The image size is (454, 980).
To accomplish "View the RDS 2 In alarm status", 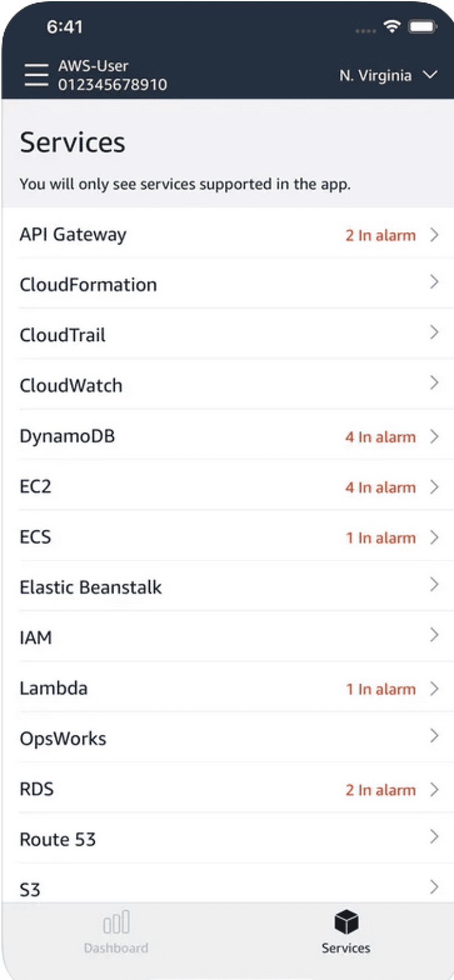I will pos(380,790).
